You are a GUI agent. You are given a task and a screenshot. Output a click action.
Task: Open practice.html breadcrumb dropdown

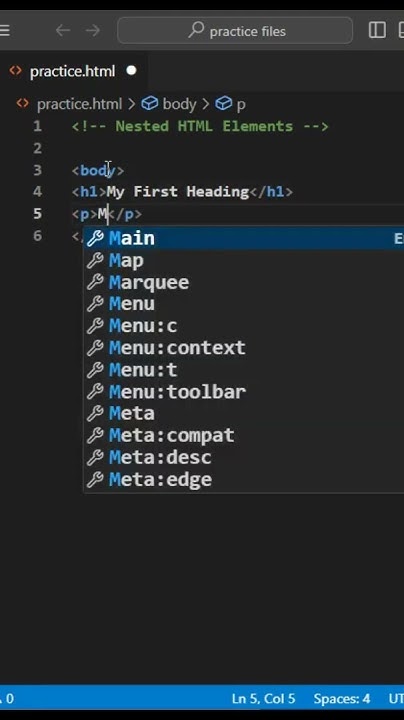click(x=79, y=104)
